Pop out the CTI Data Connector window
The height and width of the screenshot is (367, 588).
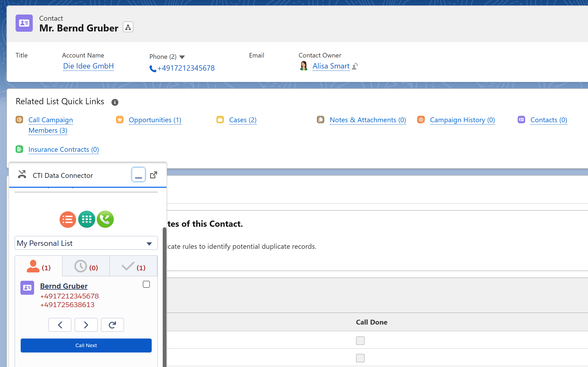click(x=154, y=175)
